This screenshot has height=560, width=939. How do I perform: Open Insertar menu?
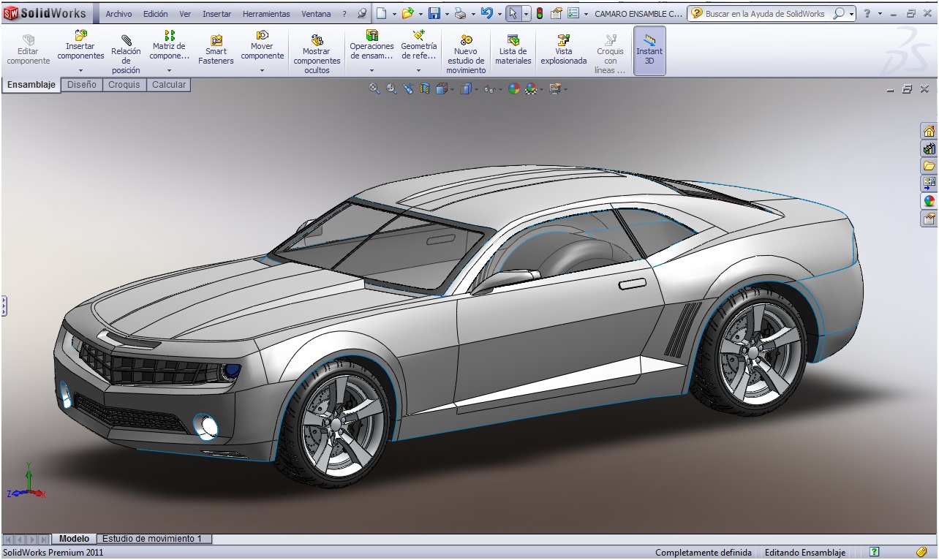coord(216,14)
